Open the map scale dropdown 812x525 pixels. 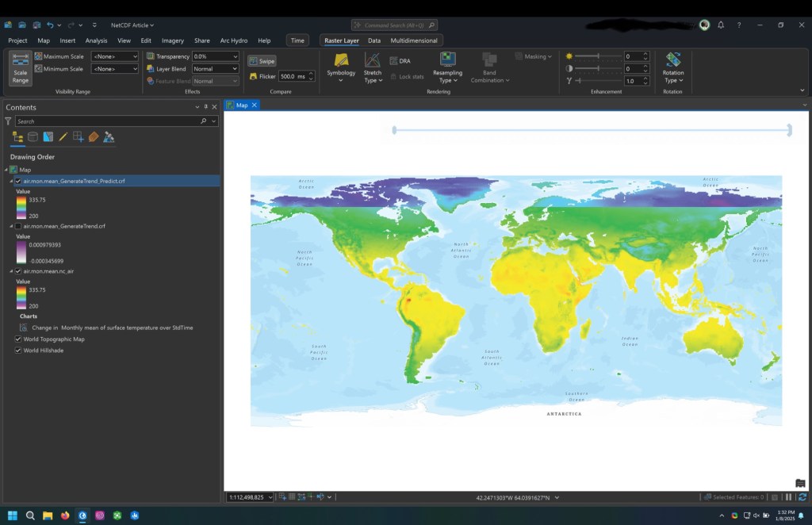click(x=270, y=497)
